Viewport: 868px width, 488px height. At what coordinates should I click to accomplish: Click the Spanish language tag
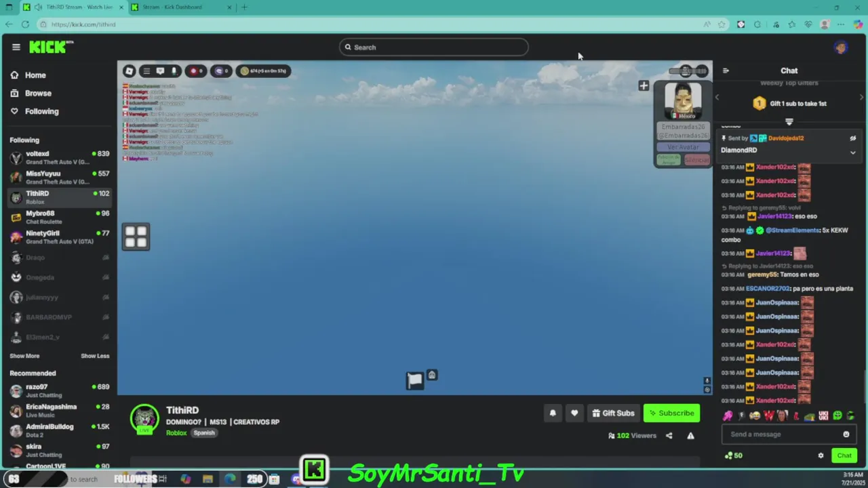pos(204,432)
